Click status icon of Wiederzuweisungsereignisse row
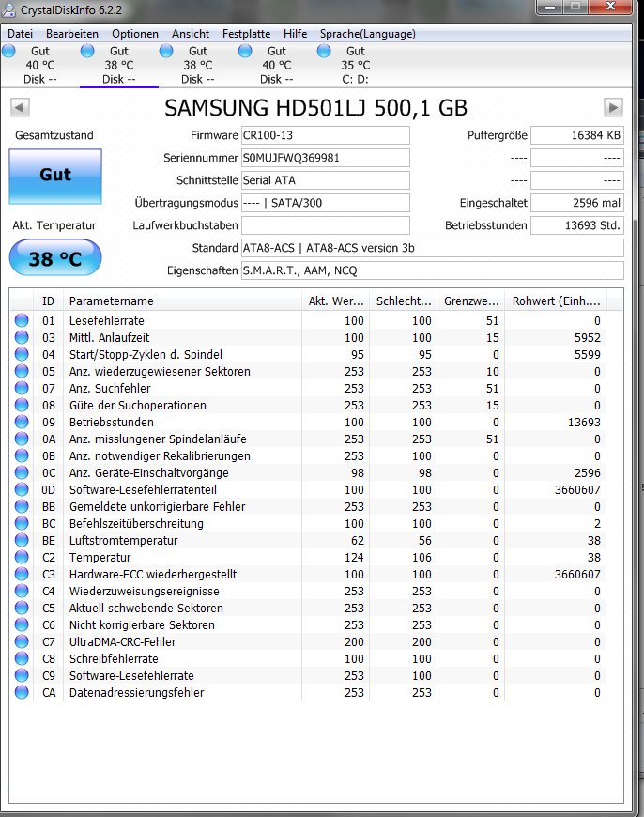644x817 pixels. (x=22, y=591)
